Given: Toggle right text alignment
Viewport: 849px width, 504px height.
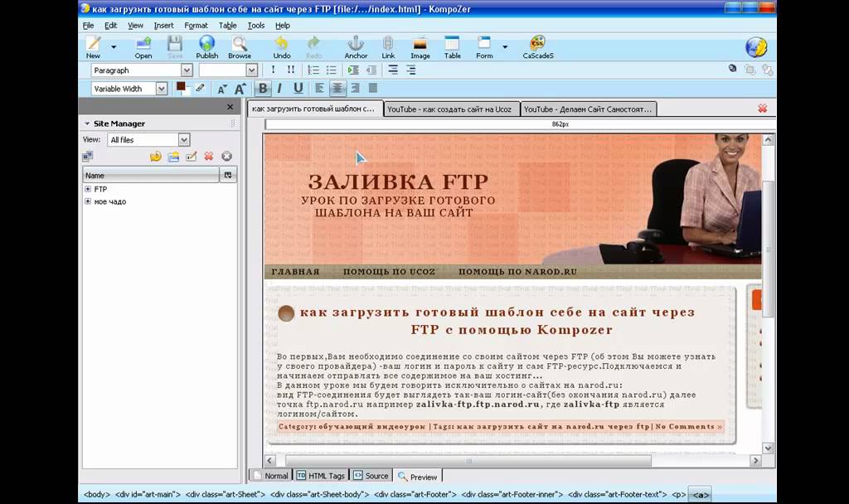Looking at the screenshot, I should tap(355, 88).
